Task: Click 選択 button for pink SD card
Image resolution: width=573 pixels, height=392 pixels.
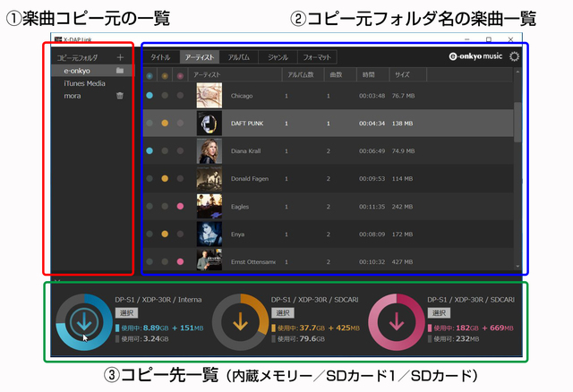Action: coord(439,312)
